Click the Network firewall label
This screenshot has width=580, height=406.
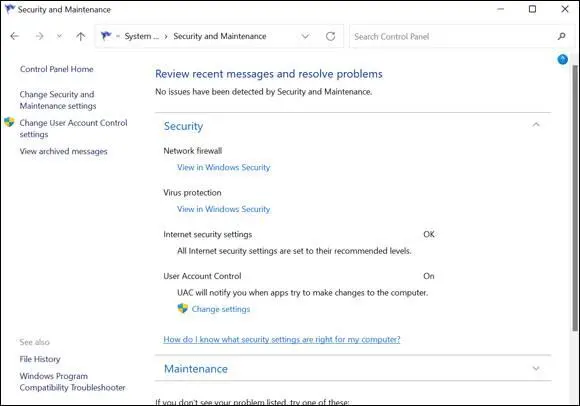click(x=193, y=150)
